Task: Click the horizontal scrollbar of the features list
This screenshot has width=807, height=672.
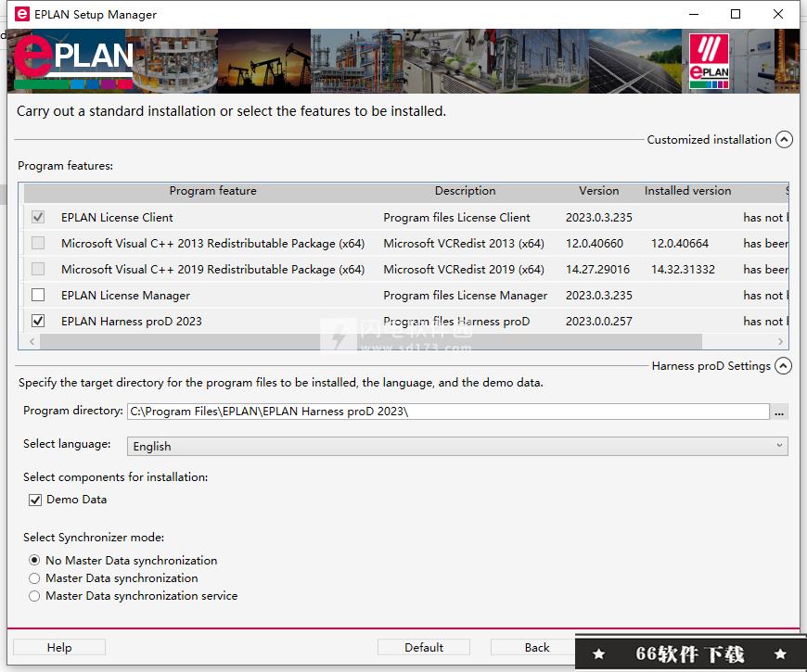Action: click(x=370, y=341)
